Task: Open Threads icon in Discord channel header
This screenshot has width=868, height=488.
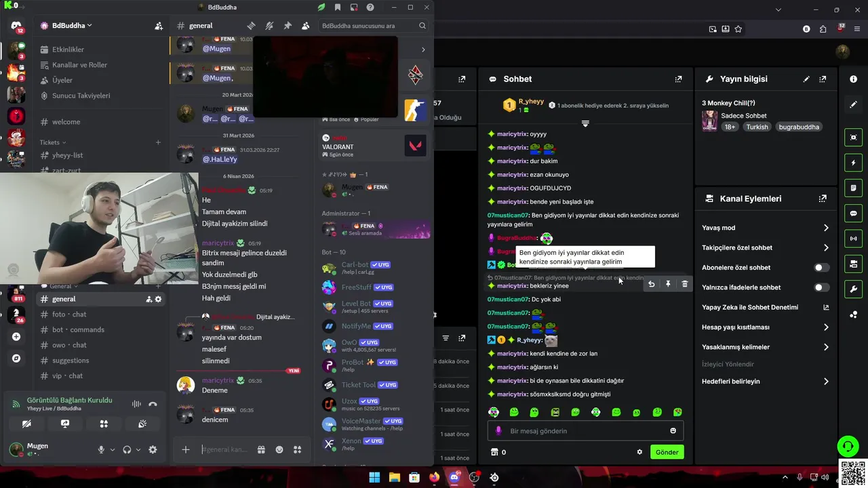Action: coord(251,26)
